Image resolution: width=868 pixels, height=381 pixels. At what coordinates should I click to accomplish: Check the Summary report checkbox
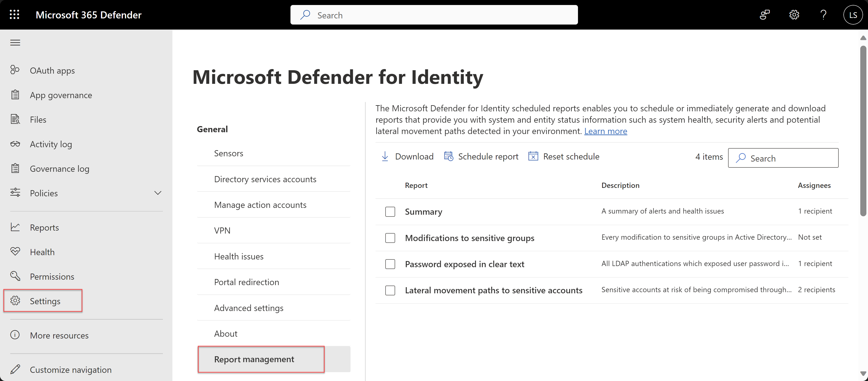click(x=390, y=212)
